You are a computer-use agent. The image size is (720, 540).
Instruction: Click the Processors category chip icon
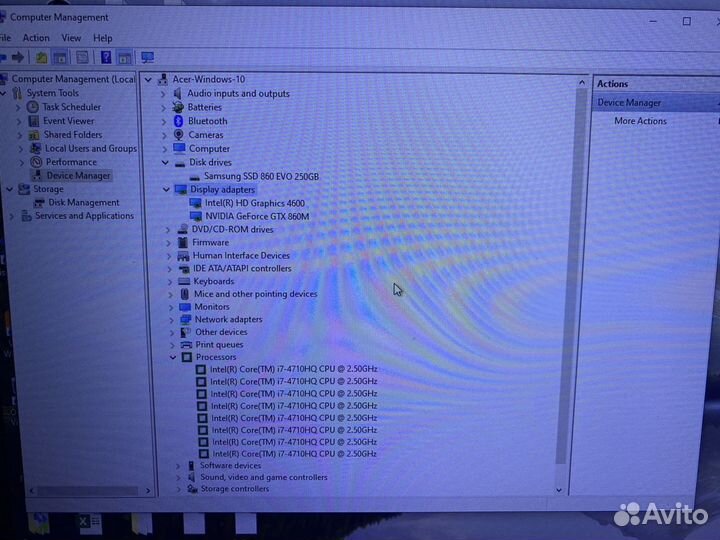[x=186, y=357]
